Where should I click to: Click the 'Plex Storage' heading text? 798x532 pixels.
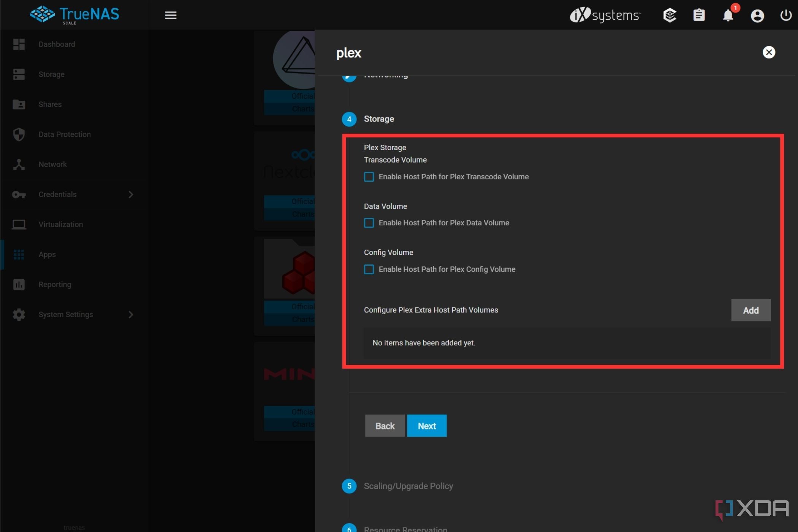(x=385, y=147)
